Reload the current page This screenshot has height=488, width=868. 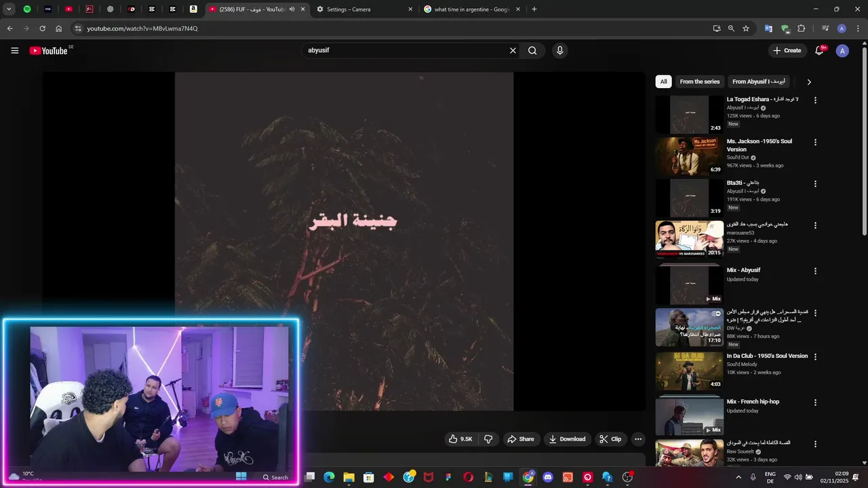tap(42, 28)
